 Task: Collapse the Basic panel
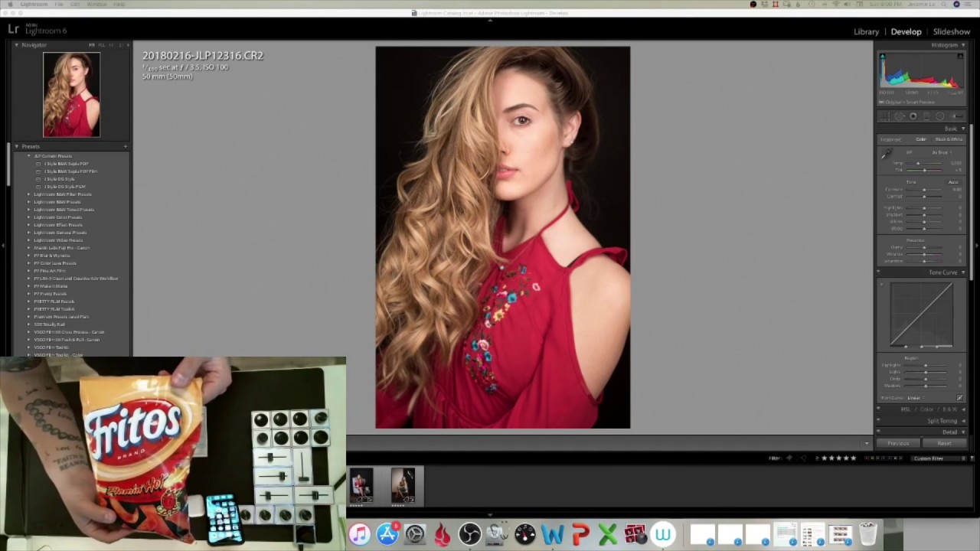click(963, 129)
